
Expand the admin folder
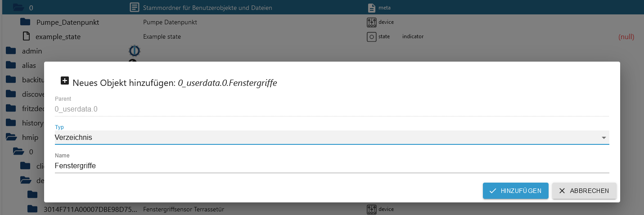coord(11,51)
